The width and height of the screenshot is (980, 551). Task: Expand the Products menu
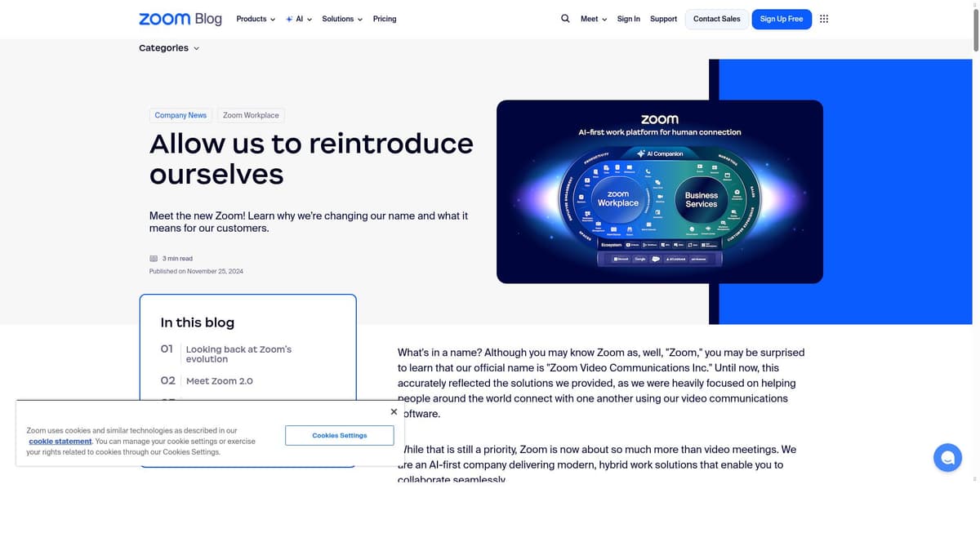(256, 19)
